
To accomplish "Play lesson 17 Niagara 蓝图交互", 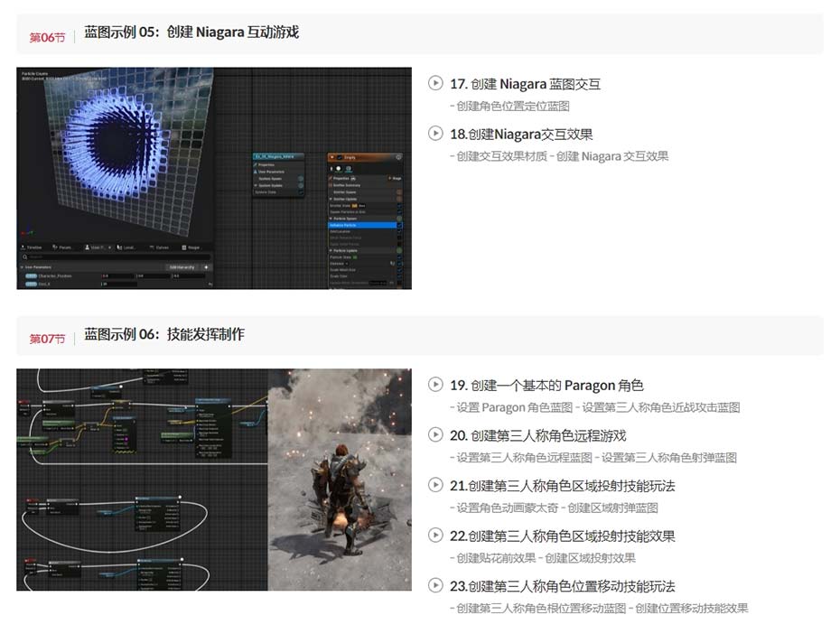I will pyautogui.click(x=435, y=83).
